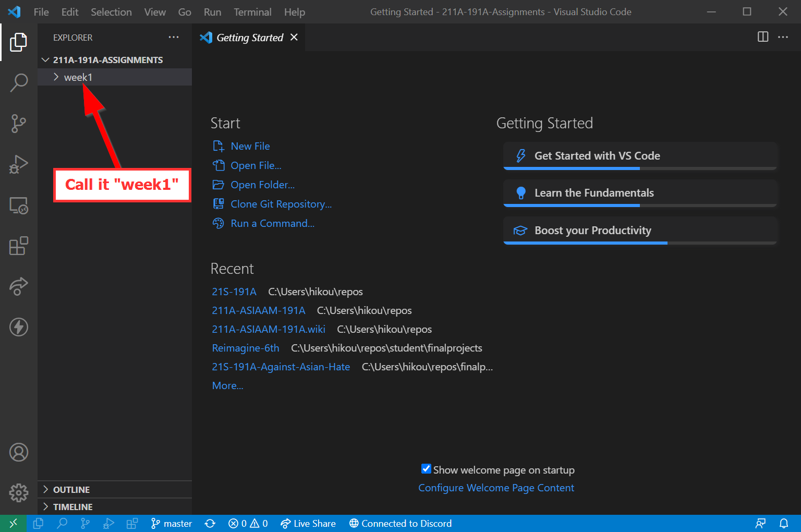Open Remote Explorer in activity bar

click(19, 205)
